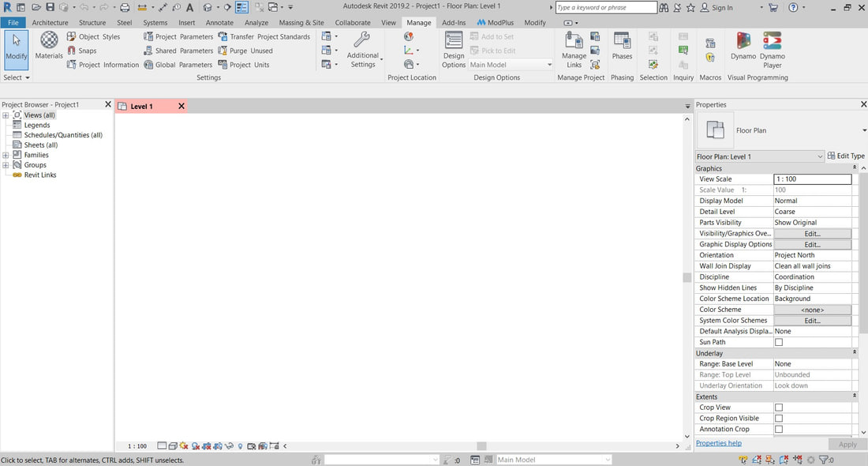Click the Edit Selection icon in Selection panel

pos(653,64)
